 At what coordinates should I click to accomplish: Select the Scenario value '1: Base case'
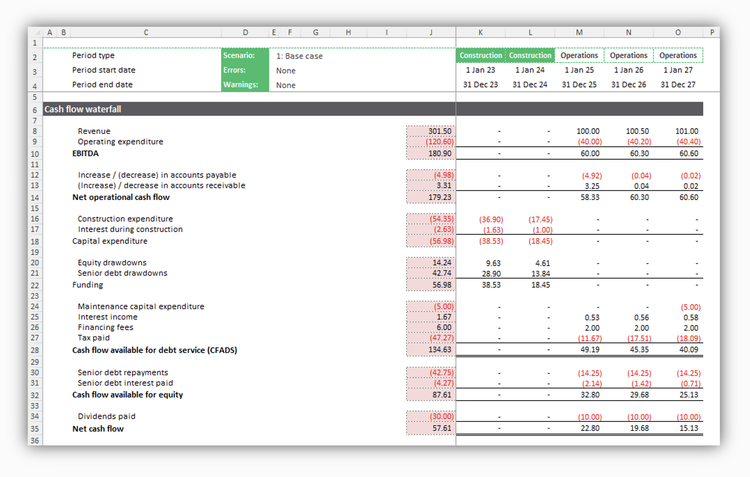pyautogui.click(x=299, y=56)
